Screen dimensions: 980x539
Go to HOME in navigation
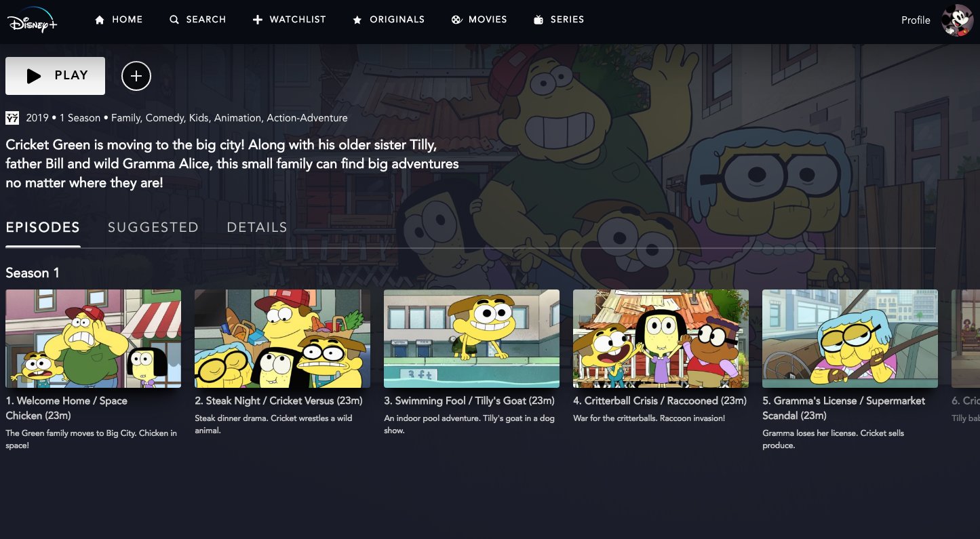coord(128,20)
